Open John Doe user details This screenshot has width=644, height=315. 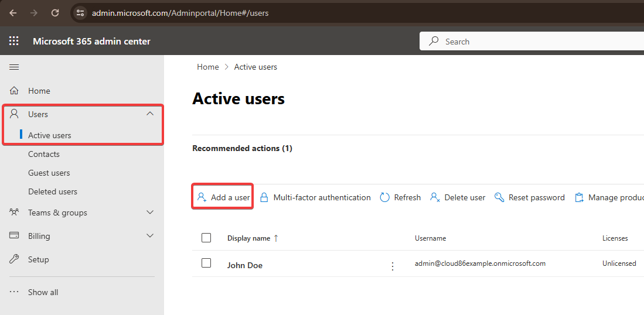pos(245,265)
